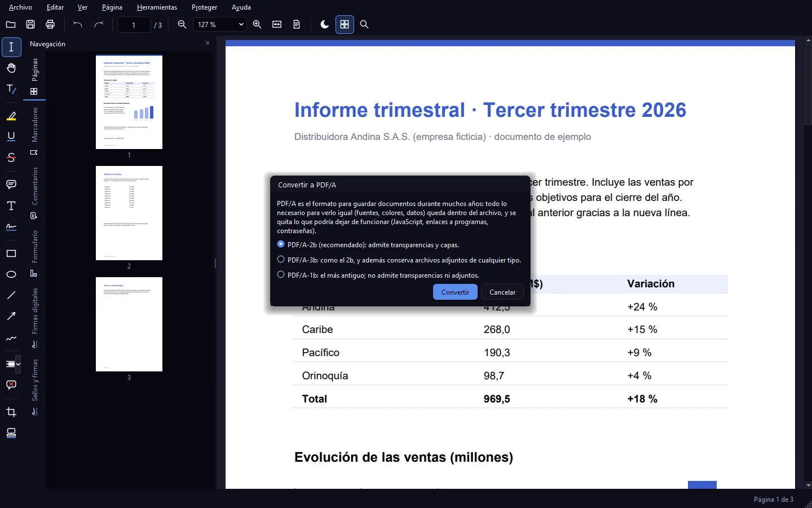Expand the line width dropdown tool
Viewport: 812px width, 508px height.
pyautogui.click(x=18, y=364)
